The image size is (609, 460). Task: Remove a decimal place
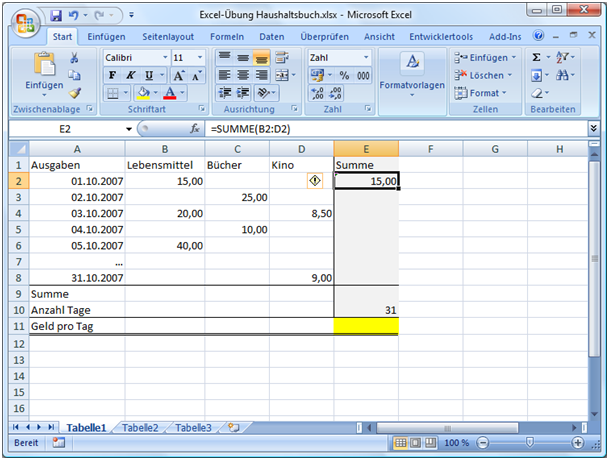(335, 93)
